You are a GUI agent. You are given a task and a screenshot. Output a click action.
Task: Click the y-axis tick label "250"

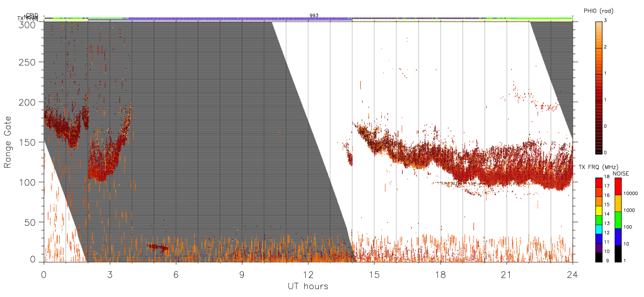28,62
